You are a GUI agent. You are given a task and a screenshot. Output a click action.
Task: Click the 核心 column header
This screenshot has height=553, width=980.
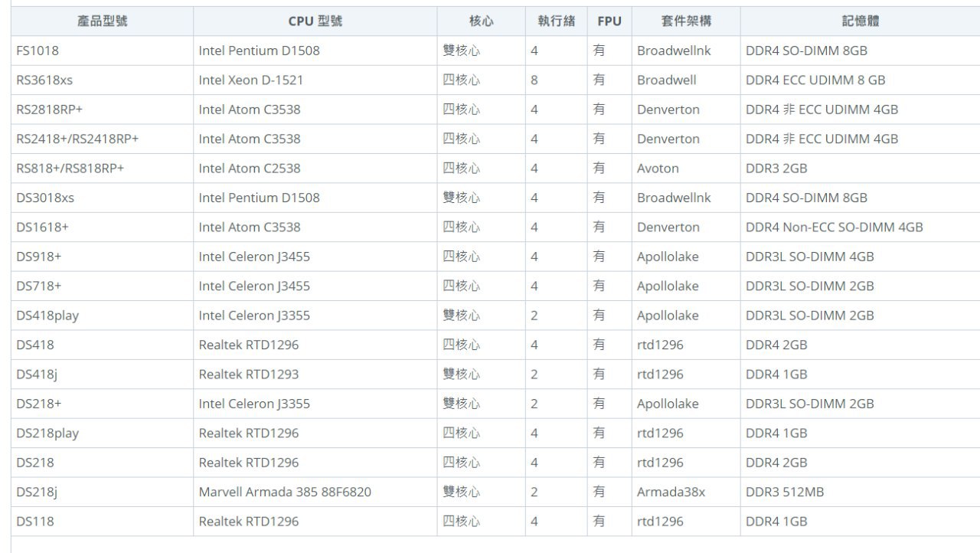click(x=481, y=21)
